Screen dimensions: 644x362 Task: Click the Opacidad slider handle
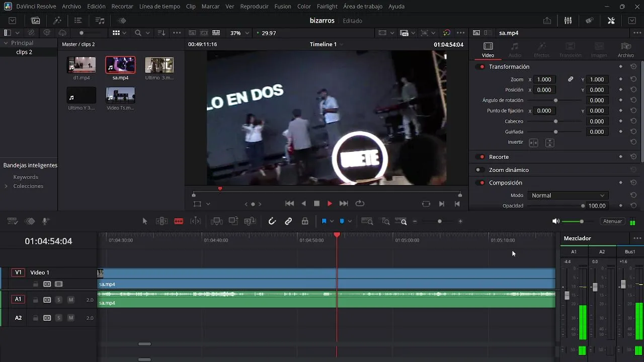click(x=583, y=206)
